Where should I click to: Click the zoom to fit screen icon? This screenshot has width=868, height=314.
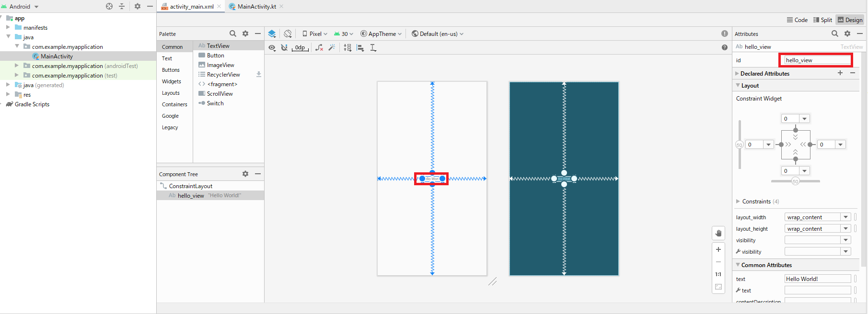[718, 287]
